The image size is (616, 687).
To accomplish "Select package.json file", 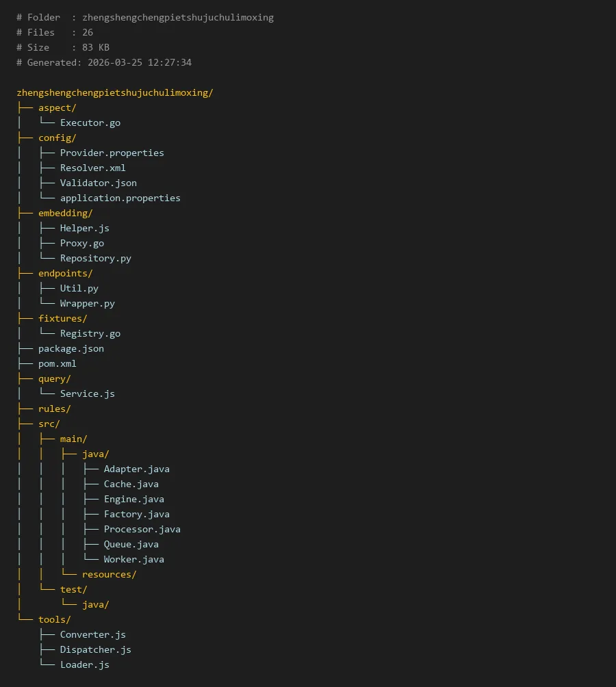I will [x=70, y=348].
